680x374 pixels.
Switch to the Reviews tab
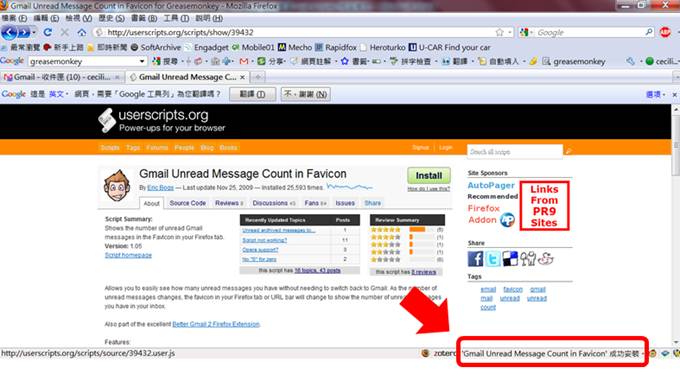[x=229, y=203]
